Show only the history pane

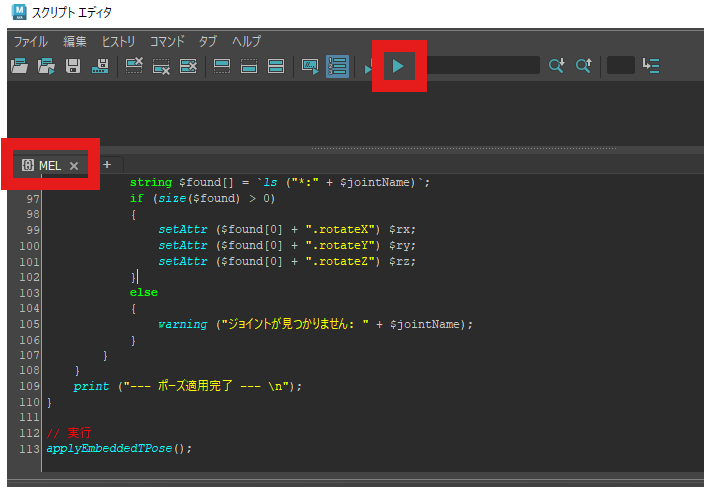point(222,66)
